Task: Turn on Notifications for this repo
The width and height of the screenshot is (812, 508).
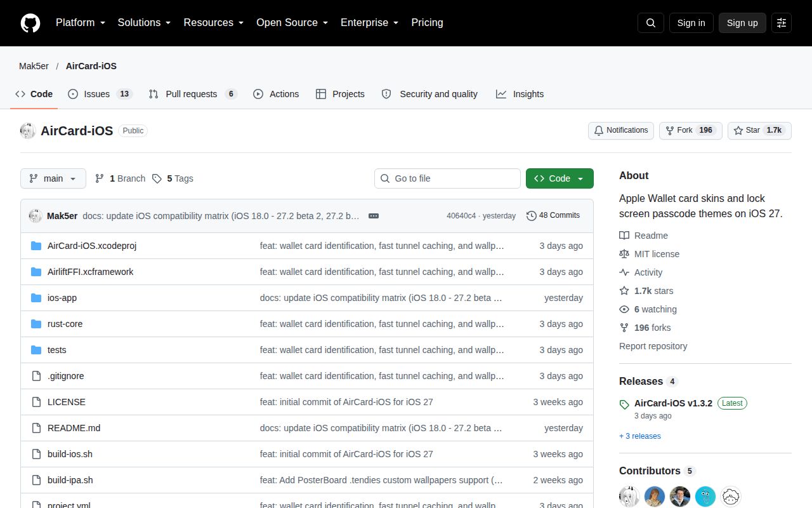Action: (621, 130)
